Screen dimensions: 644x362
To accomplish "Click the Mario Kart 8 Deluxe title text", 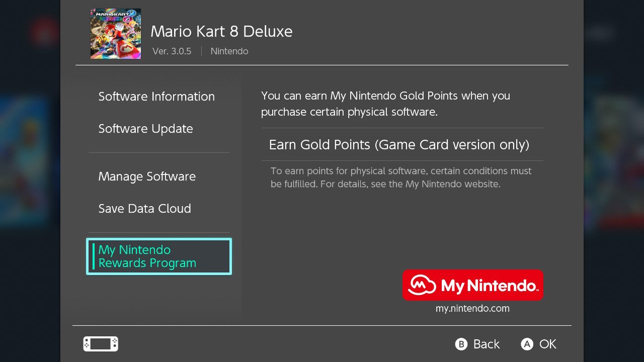I will click(221, 31).
